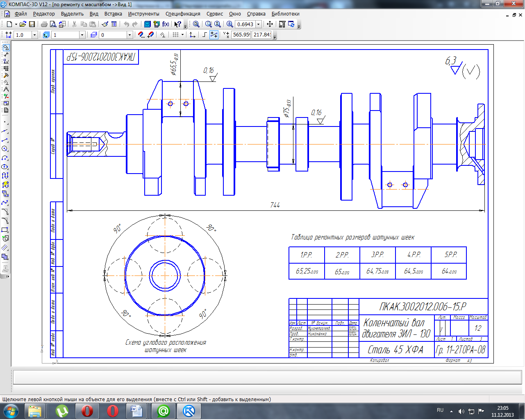The image size is (525, 420).
Task: Toggle orthogonal drawing mode
Action: [205, 35]
